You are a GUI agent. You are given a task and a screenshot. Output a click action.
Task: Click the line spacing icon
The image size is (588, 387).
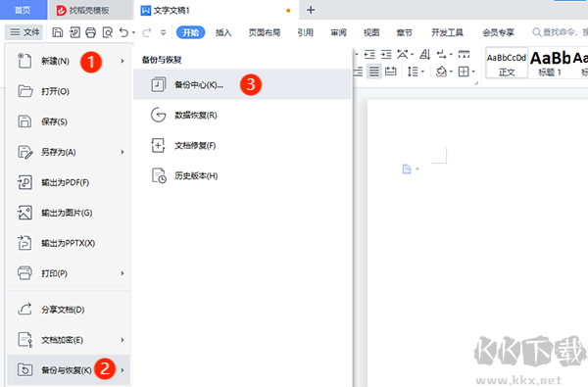(413, 72)
